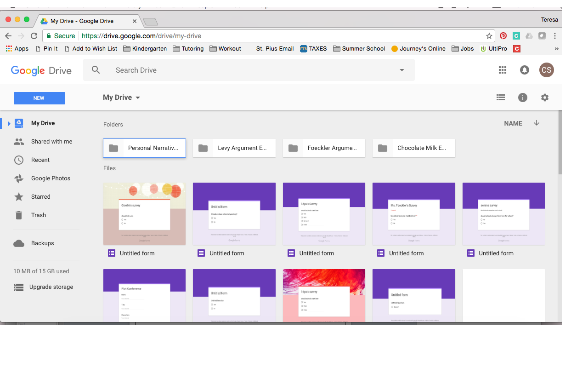Reverse sort direction arrow next to Name

click(x=537, y=123)
